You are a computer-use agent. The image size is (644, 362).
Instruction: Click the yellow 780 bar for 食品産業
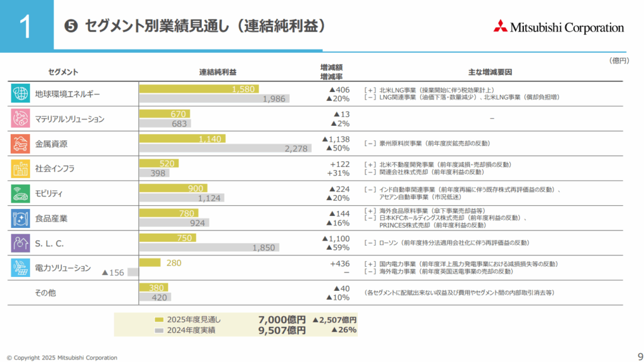pyautogui.click(x=169, y=213)
